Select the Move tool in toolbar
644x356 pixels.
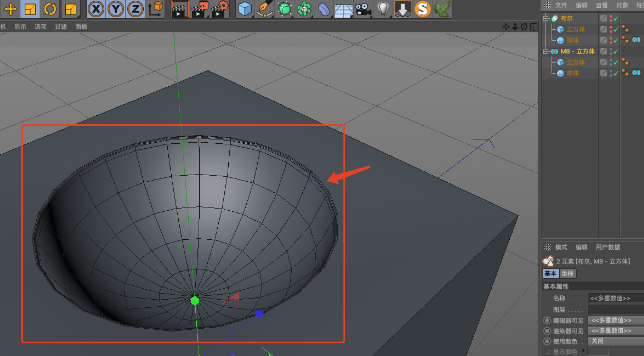pyautogui.click(x=10, y=9)
